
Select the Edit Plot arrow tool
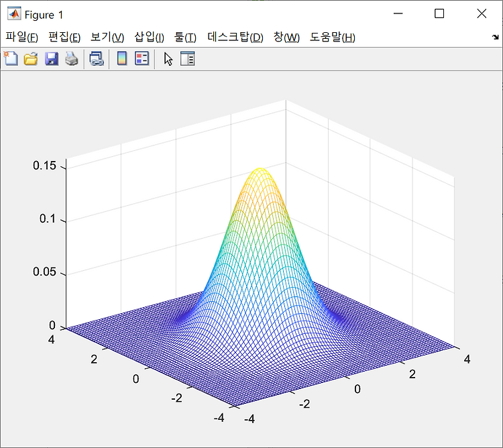(x=168, y=59)
